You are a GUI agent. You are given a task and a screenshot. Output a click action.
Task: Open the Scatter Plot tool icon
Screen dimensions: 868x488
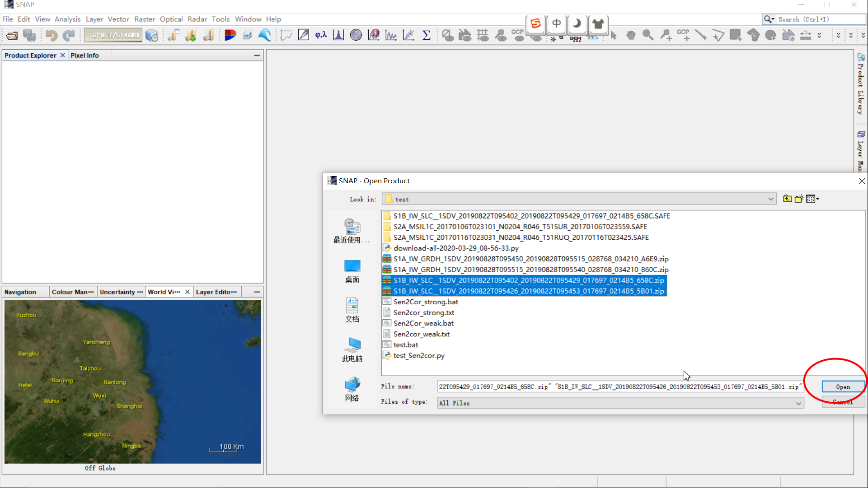[x=408, y=35]
